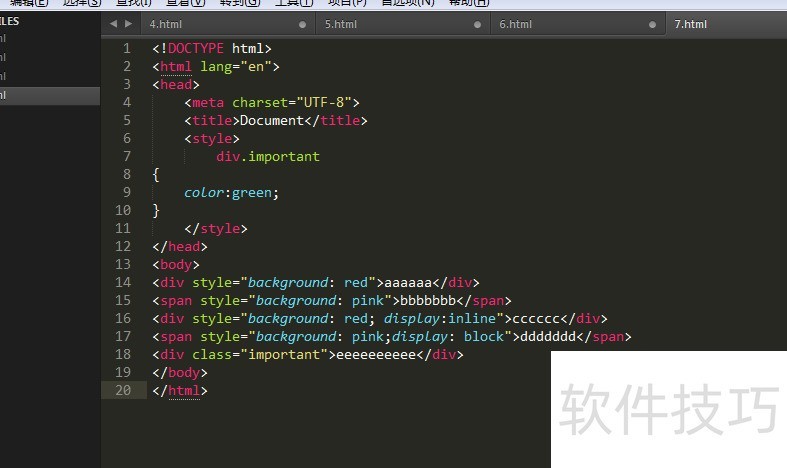Click the eeeeeeeeee text in important div
The width and height of the screenshot is (787, 468).
(376, 355)
